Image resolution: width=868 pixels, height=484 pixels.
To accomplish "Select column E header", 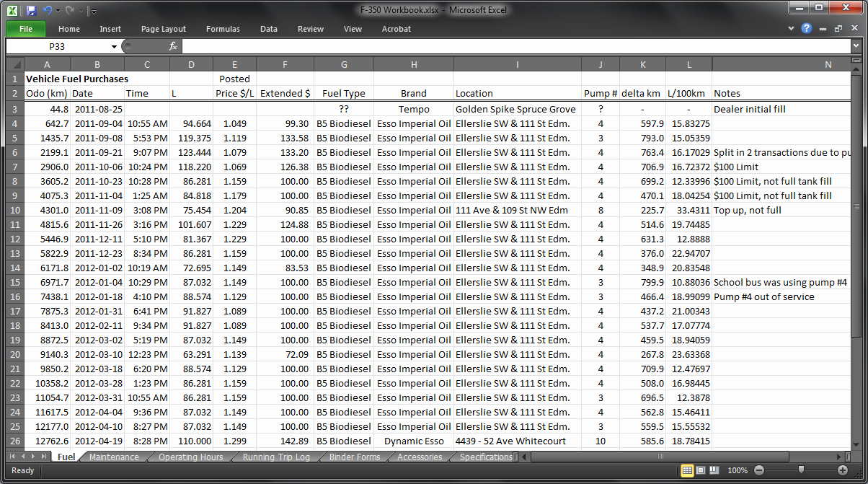I will 234,65.
